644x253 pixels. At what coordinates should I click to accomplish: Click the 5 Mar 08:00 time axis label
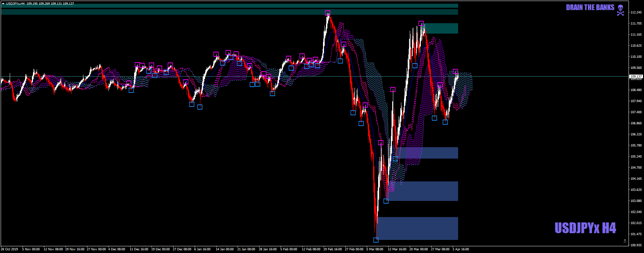(375, 249)
